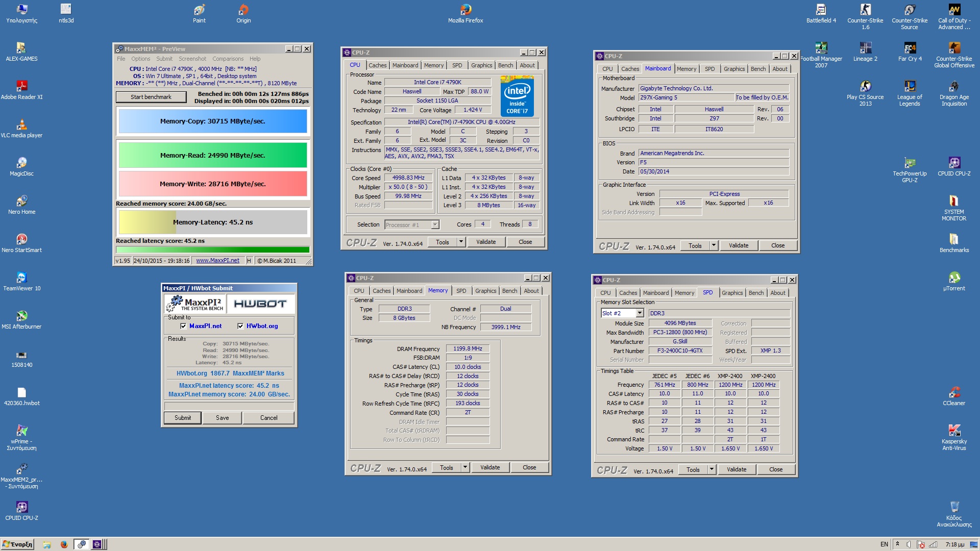This screenshot has height=551, width=980.
Task: Open Lineage 2 desktop icon
Action: point(865,52)
